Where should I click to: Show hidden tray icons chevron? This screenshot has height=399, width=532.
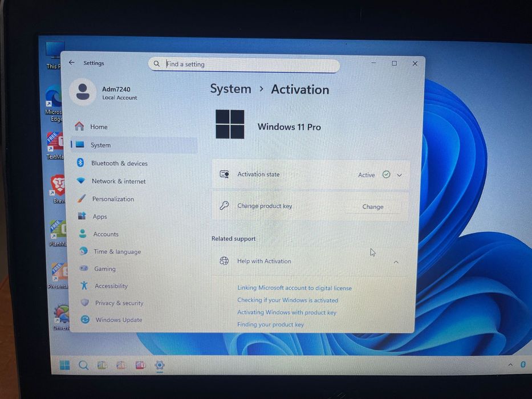pos(510,365)
